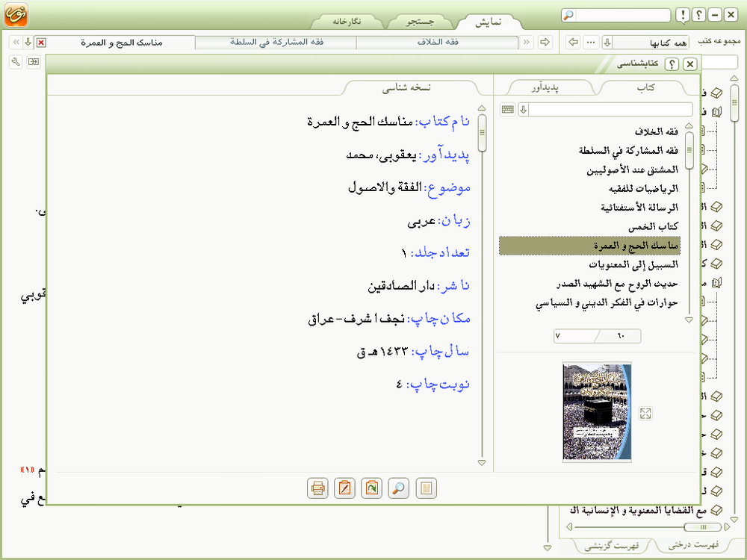The width and height of the screenshot is (747, 560).
Task: Select the نسخه شناسی tab
Action: pyautogui.click(x=406, y=87)
